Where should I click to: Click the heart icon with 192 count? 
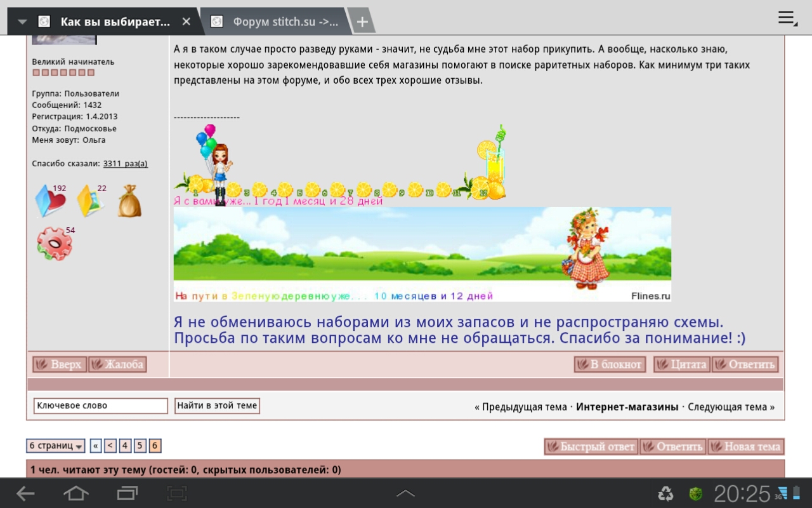pyautogui.click(x=50, y=201)
